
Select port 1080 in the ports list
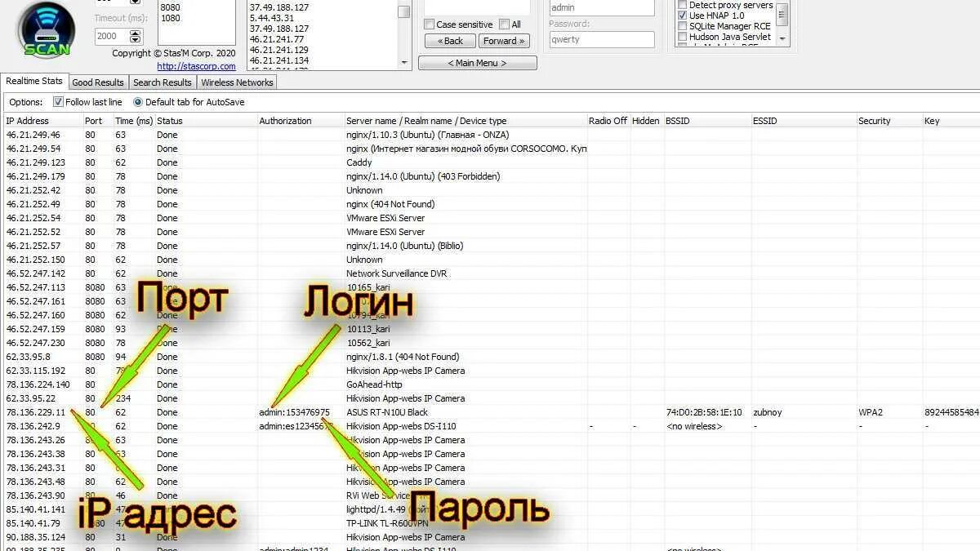pos(170,18)
